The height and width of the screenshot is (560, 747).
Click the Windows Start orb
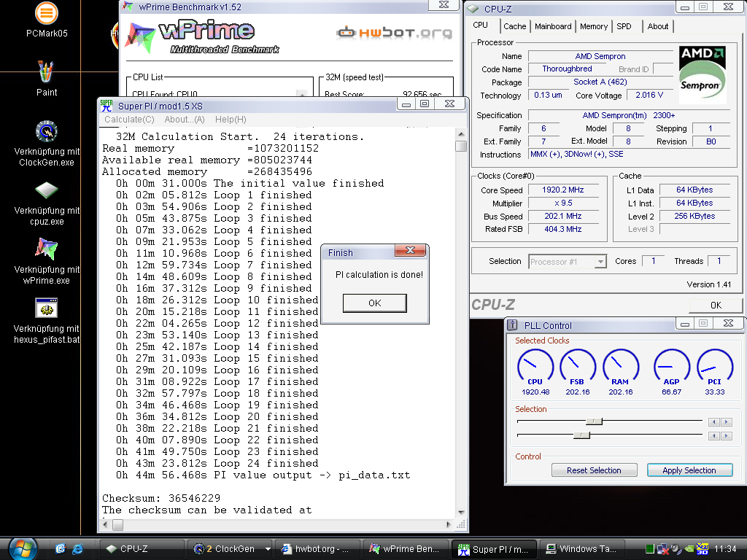pyautogui.click(x=23, y=548)
